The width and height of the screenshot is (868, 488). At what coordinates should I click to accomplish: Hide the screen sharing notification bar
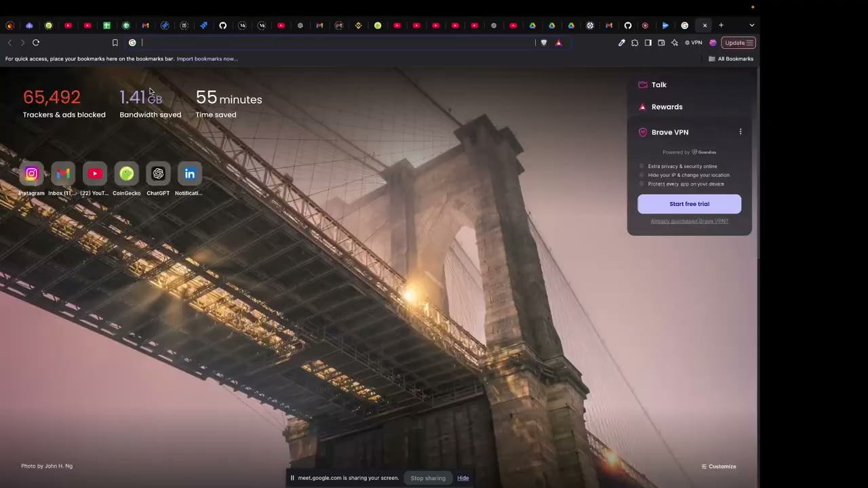point(463,478)
